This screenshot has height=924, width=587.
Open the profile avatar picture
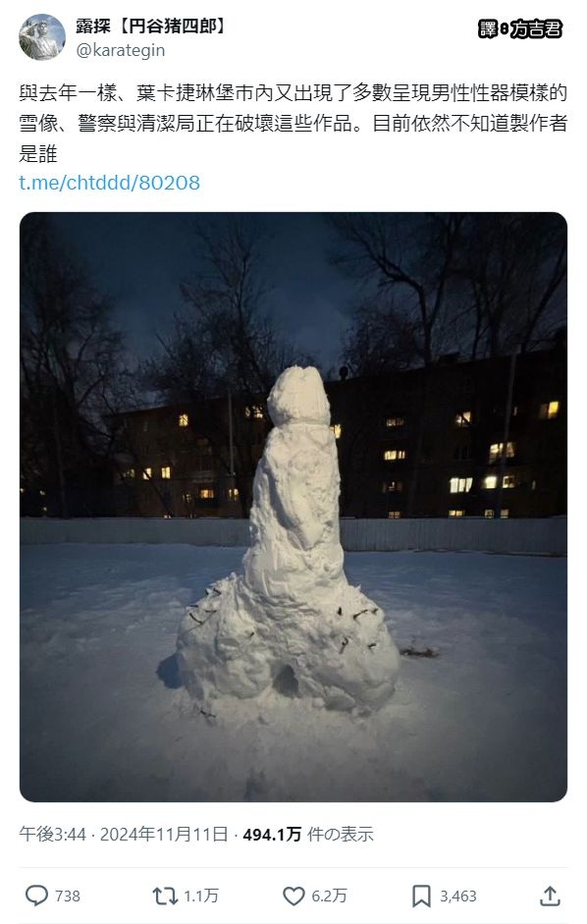(x=42, y=36)
